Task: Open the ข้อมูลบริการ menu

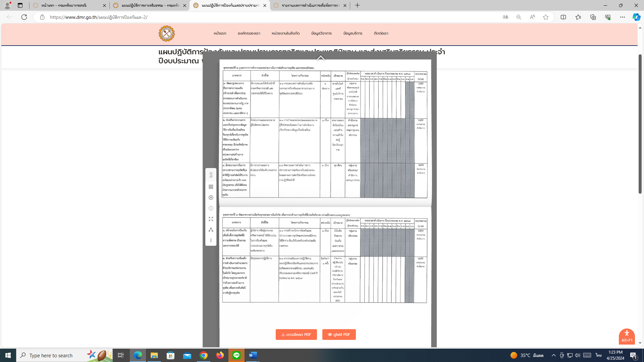Action: click(353, 33)
